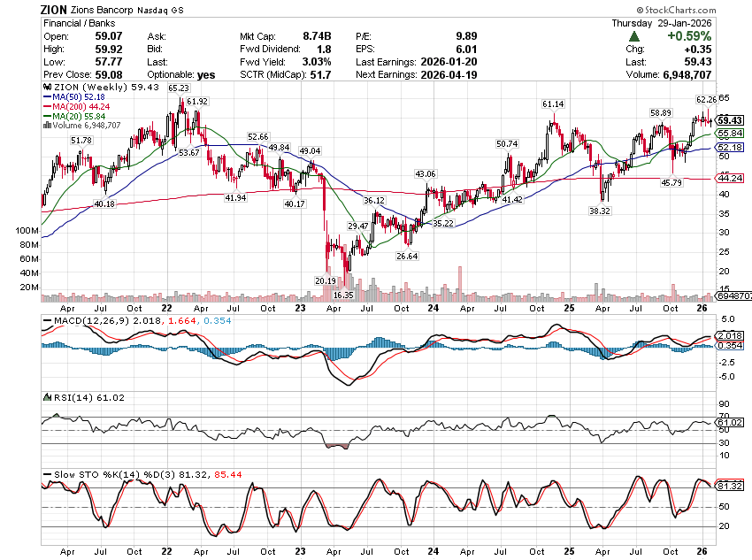Click the 59.43 current price axis tag
Viewport: 752px width, 560px height.
[x=730, y=119]
